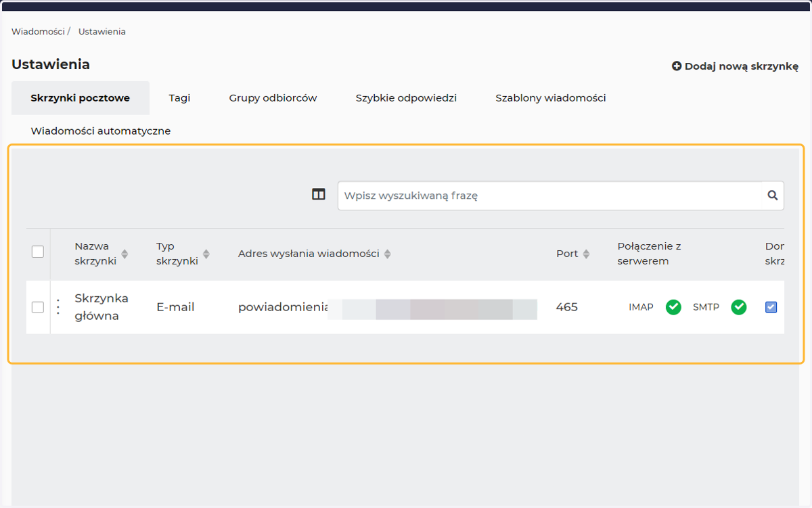This screenshot has width=812, height=508.
Task: Click the Połączenie z serwerem column header
Action: (649, 254)
